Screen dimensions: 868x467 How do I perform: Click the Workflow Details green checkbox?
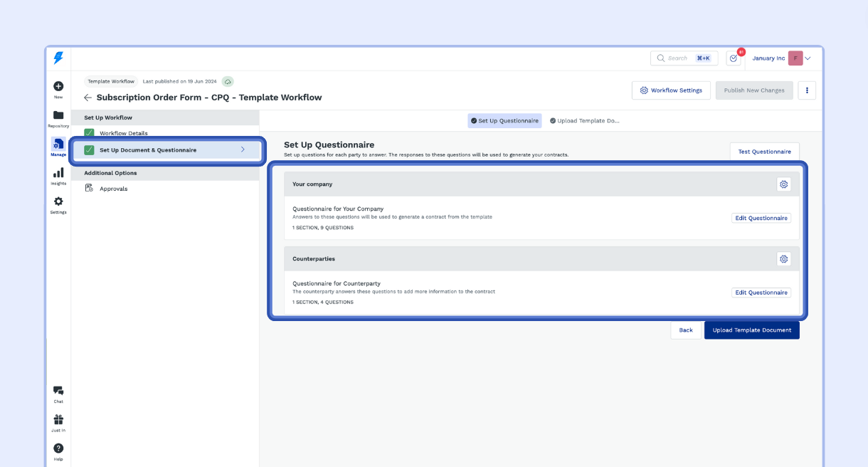click(89, 133)
